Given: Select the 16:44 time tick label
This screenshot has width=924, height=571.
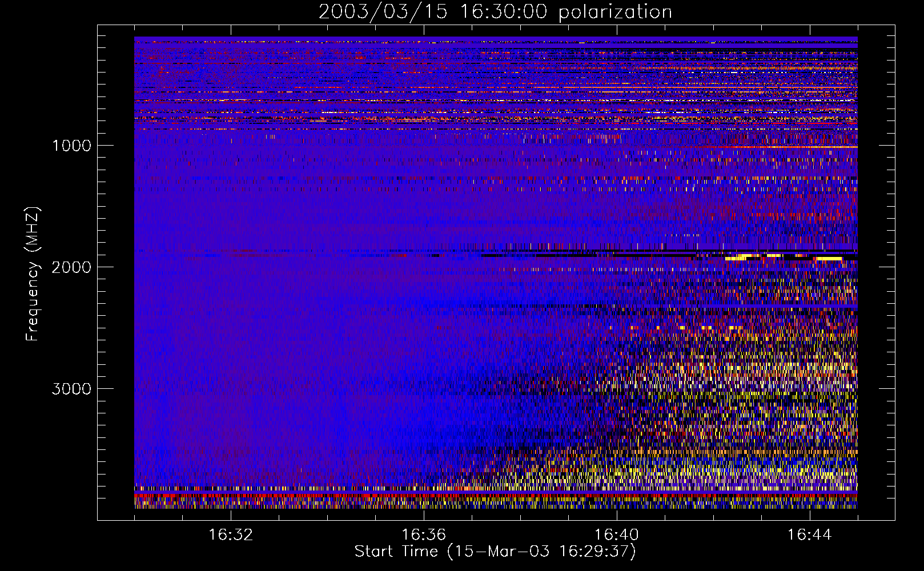Looking at the screenshot, I should click(809, 535).
